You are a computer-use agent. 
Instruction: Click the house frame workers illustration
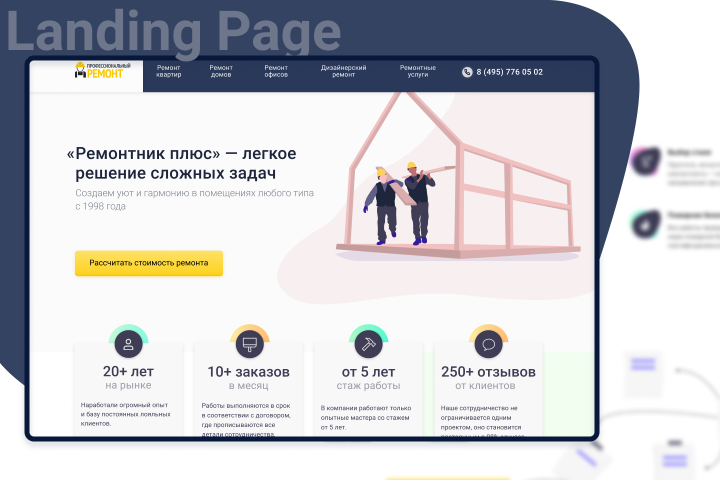click(x=458, y=176)
